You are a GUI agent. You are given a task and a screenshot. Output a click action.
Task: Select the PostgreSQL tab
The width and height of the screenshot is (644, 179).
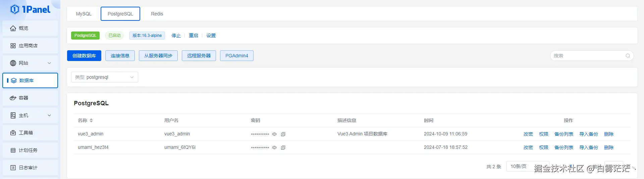[x=120, y=14]
